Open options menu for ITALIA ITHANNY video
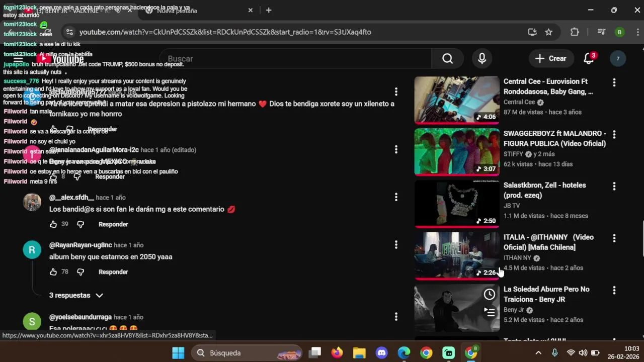 point(614,238)
